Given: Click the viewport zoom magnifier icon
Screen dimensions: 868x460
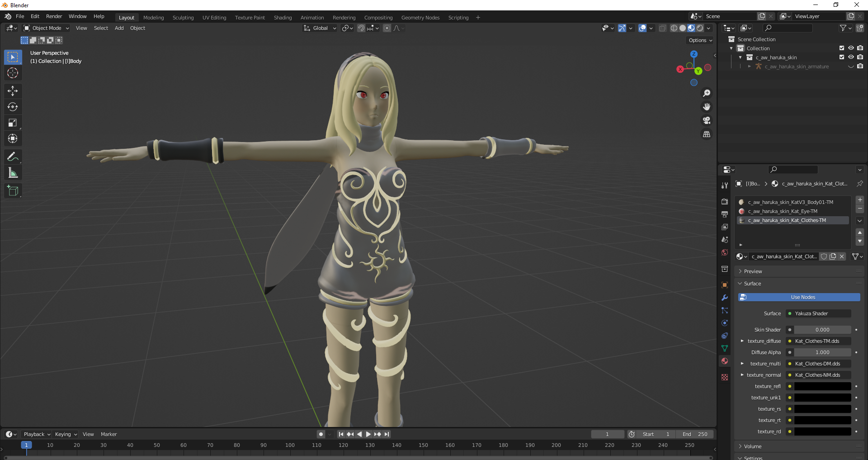Looking at the screenshot, I should click(x=707, y=93).
